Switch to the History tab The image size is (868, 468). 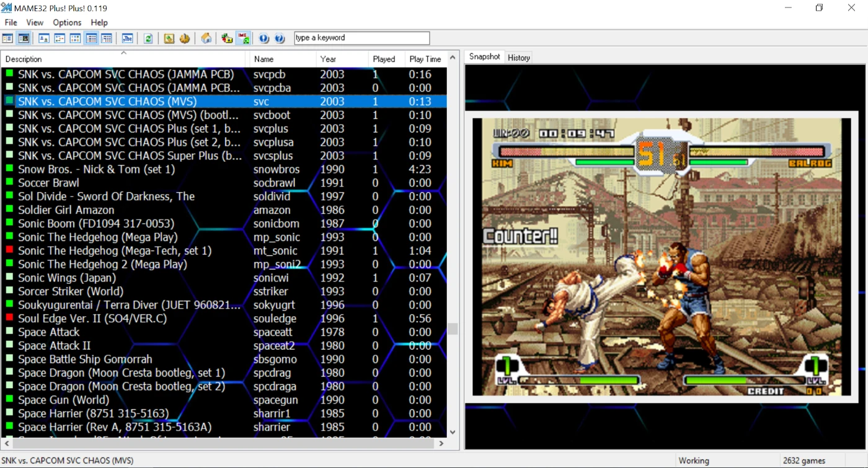518,58
